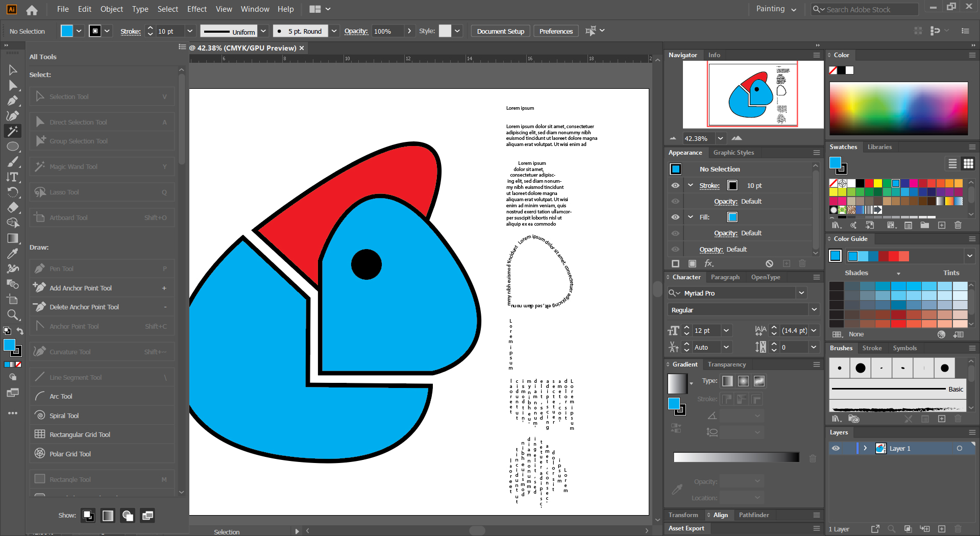The image size is (980, 536).
Task: Select the Arc Tool
Action: 61,396
